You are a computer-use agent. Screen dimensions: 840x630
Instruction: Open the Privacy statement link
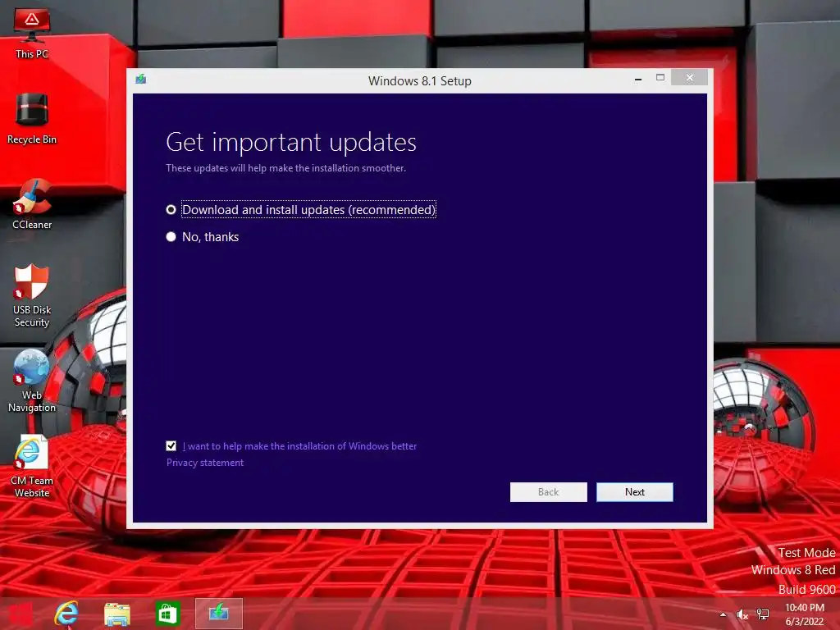pyautogui.click(x=204, y=463)
